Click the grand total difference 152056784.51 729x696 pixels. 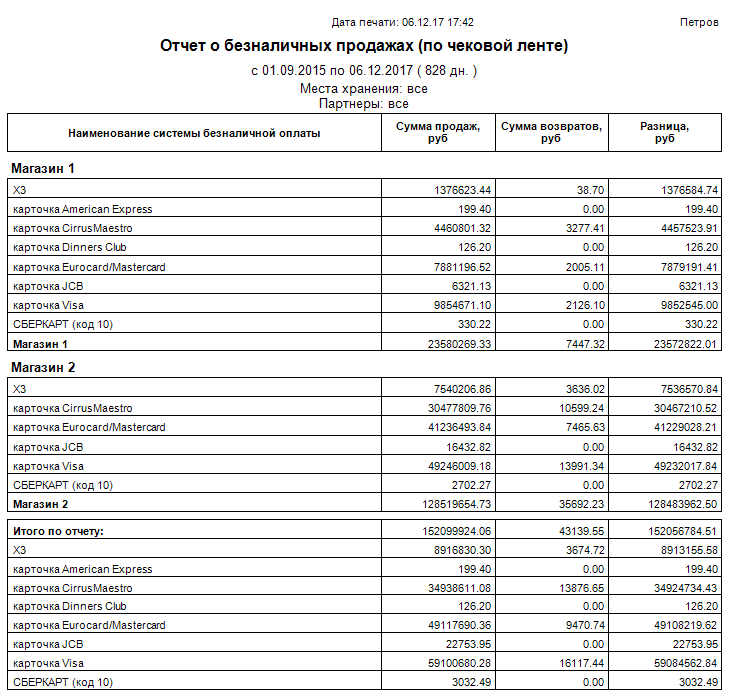[x=683, y=531]
